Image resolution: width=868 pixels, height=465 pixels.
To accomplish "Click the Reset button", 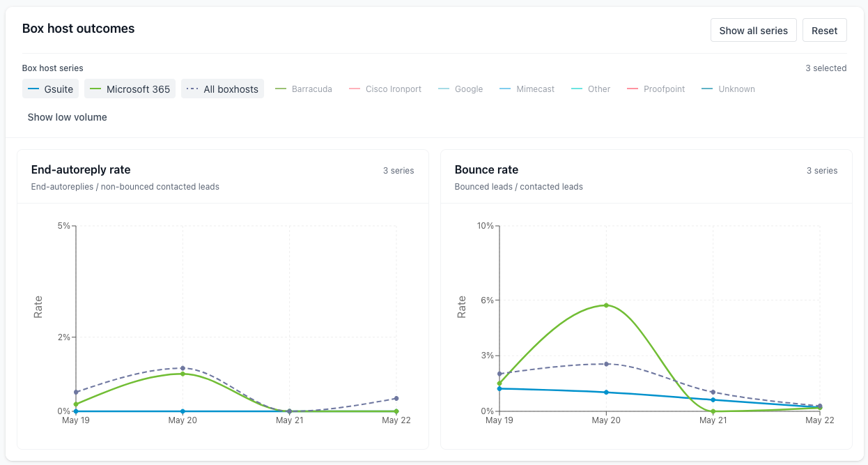I will (x=825, y=31).
